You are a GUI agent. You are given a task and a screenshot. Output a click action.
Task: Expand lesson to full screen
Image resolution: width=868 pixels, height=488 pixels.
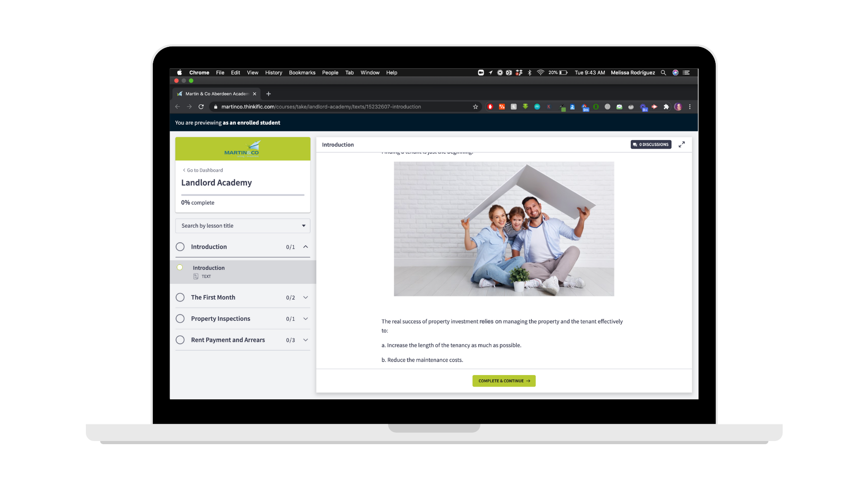click(x=682, y=145)
